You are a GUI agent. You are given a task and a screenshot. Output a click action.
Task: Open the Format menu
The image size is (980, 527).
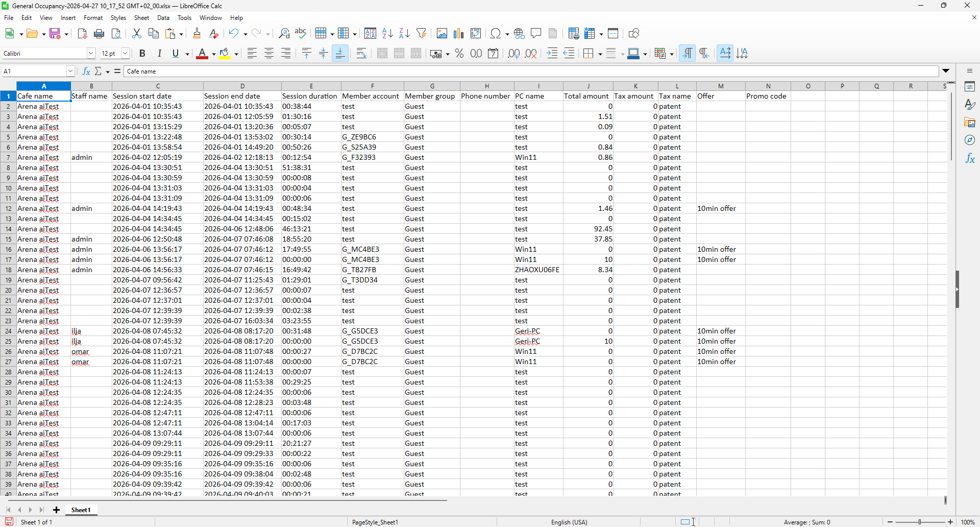[x=93, y=18]
